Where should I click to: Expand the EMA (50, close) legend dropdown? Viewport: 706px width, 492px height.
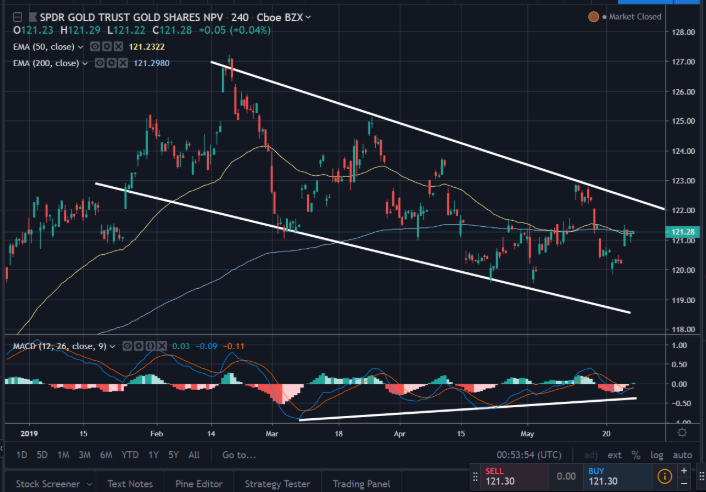pyautogui.click(x=81, y=46)
